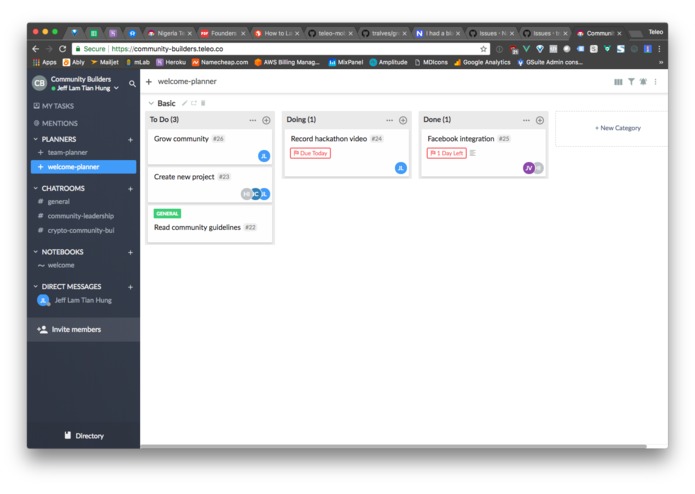Collapse the PLANNERS section
The width and height of the screenshot is (695, 494).
(x=35, y=139)
